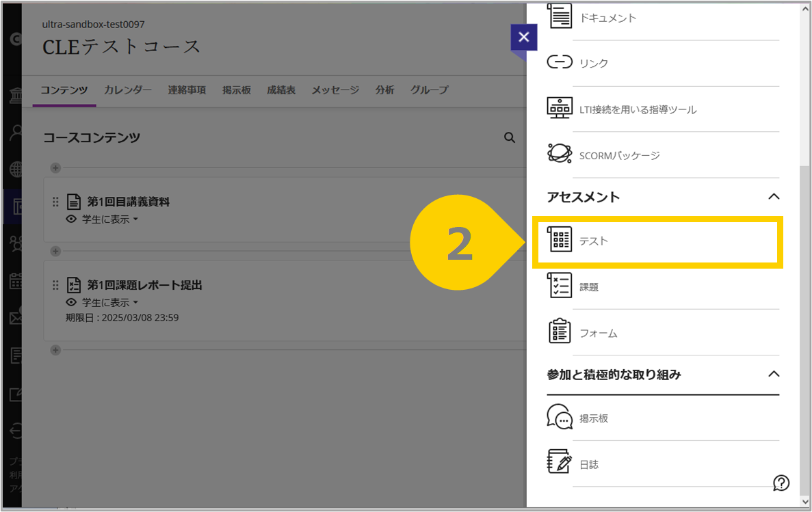Switch to the 連絡事項 tab
Image resolution: width=812 pixels, height=512 pixels.
click(187, 90)
